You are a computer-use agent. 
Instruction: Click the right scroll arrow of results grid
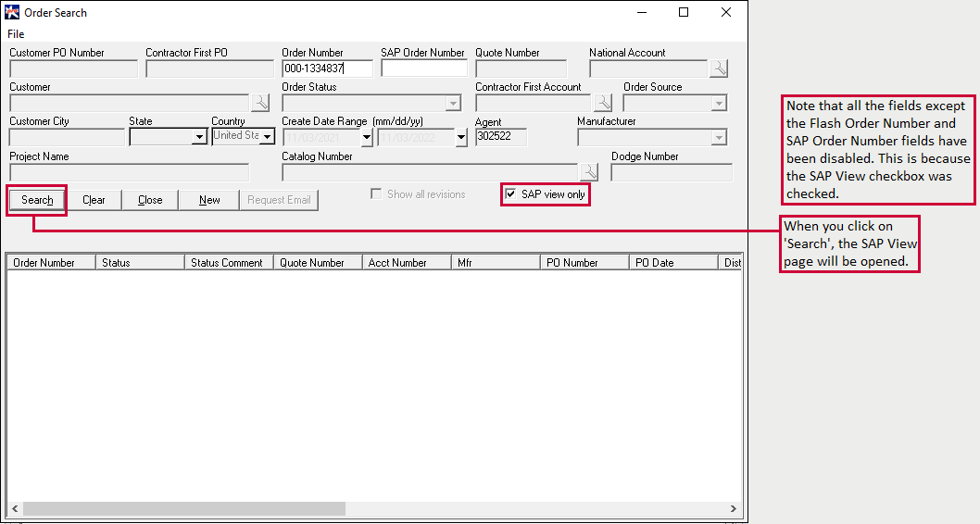point(734,508)
